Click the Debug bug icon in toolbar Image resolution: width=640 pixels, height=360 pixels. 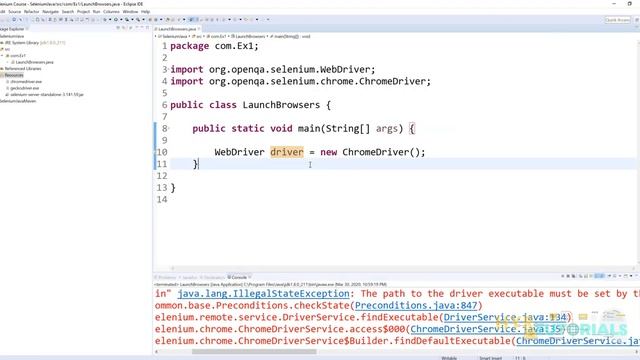coord(105,19)
